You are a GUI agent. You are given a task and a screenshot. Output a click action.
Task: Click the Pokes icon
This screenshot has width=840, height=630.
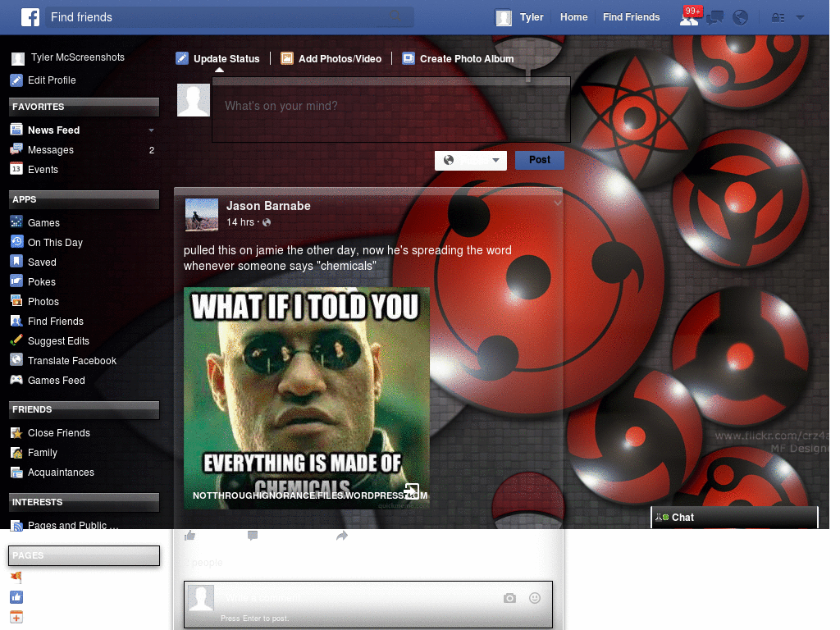click(x=16, y=281)
